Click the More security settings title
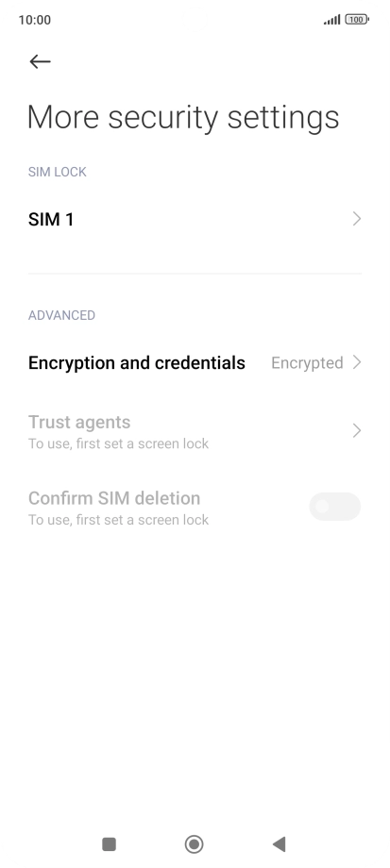 [x=183, y=117]
